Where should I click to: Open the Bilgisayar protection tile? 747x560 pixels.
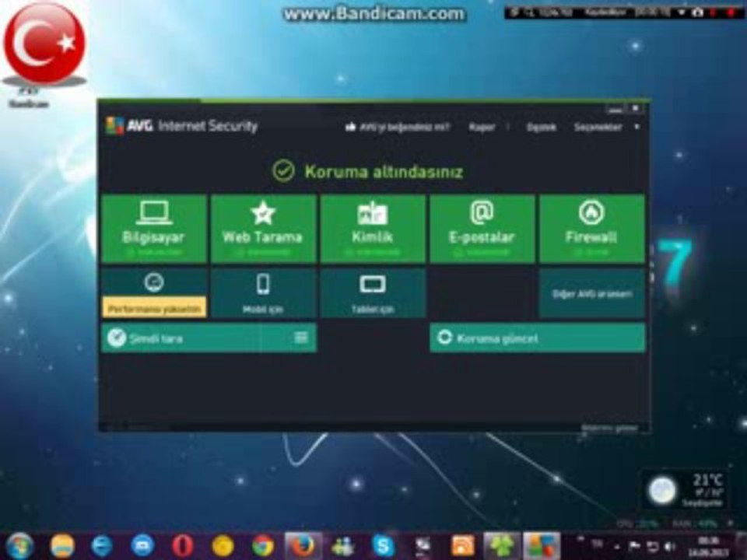tap(154, 229)
